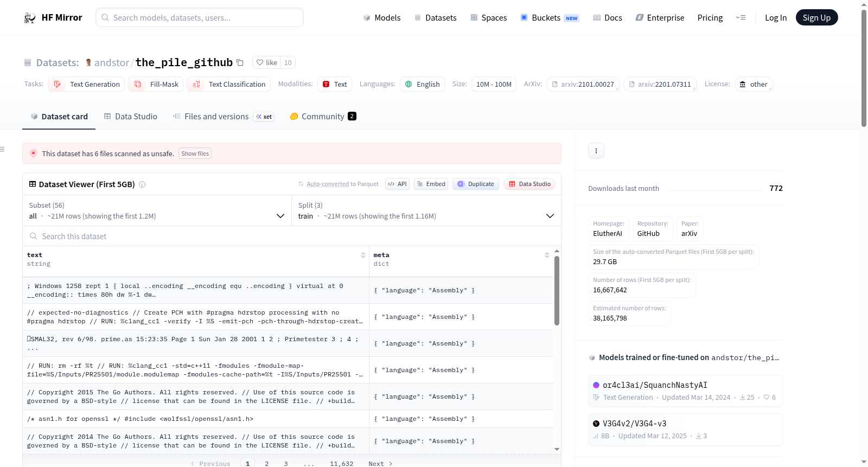Click the info icon beside Dataset Viewer
This screenshot has height=467, width=868.
pyautogui.click(x=142, y=184)
